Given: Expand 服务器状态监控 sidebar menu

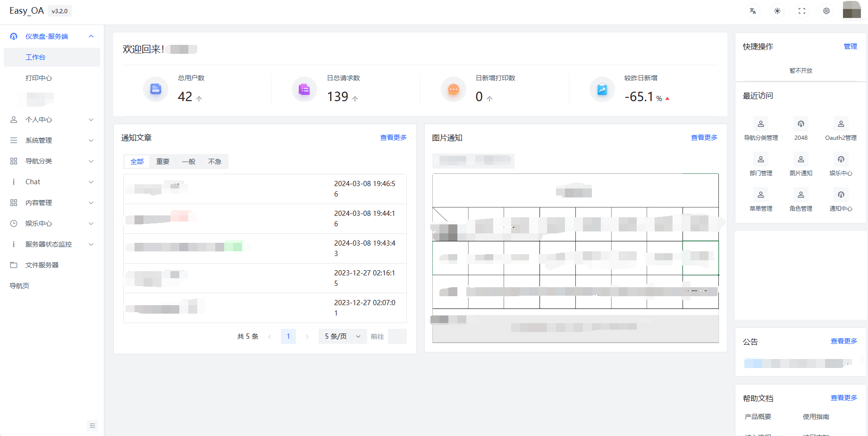Looking at the screenshot, I should point(52,244).
